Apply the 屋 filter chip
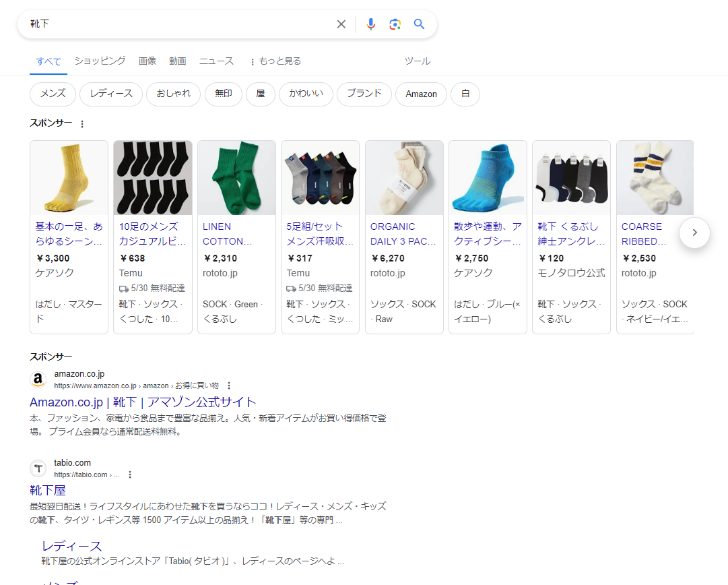Viewport: 728px width, 585px height. tap(261, 94)
